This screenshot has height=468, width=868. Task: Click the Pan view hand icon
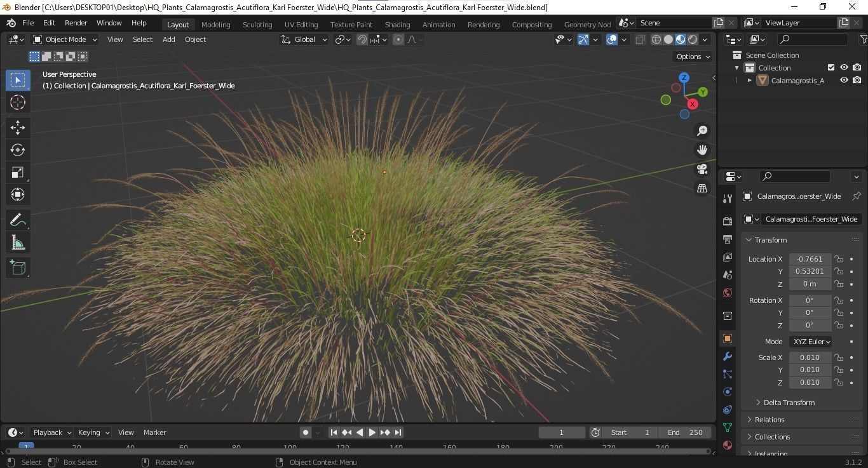pos(702,150)
